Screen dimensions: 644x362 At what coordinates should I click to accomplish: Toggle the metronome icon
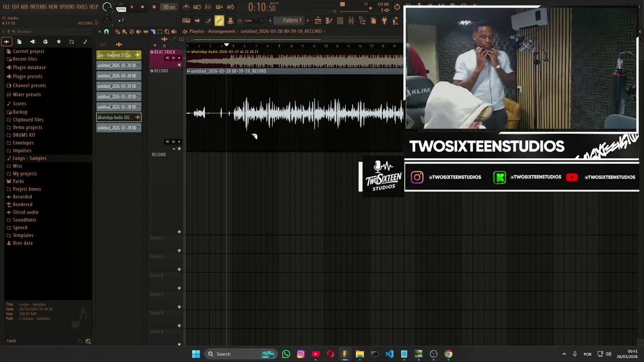(x=186, y=7)
